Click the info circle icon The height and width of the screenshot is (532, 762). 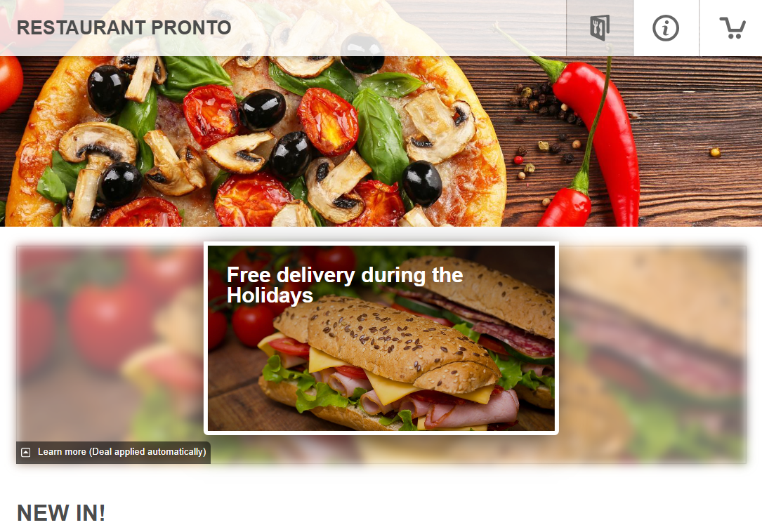click(x=666, y=27)
